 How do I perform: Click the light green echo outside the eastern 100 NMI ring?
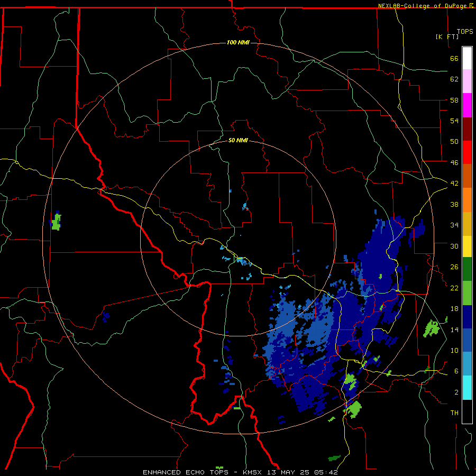tap(432, 328)
